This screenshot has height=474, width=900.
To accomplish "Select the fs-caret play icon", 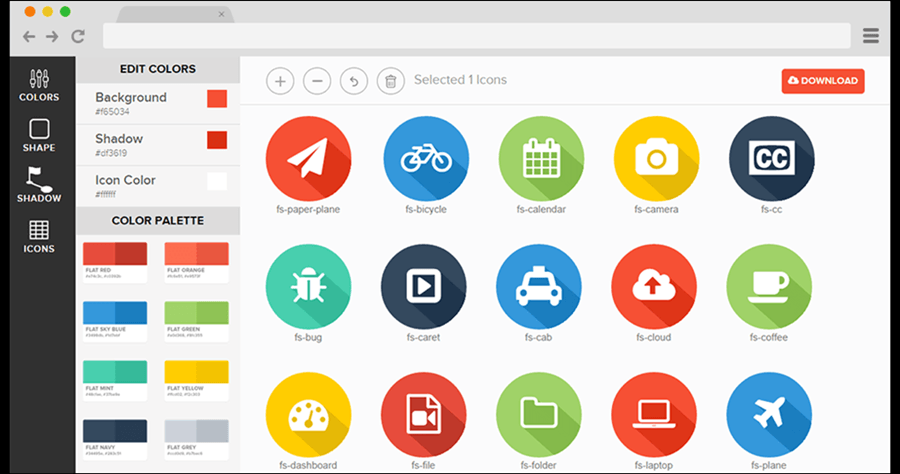I will (424, 286).
